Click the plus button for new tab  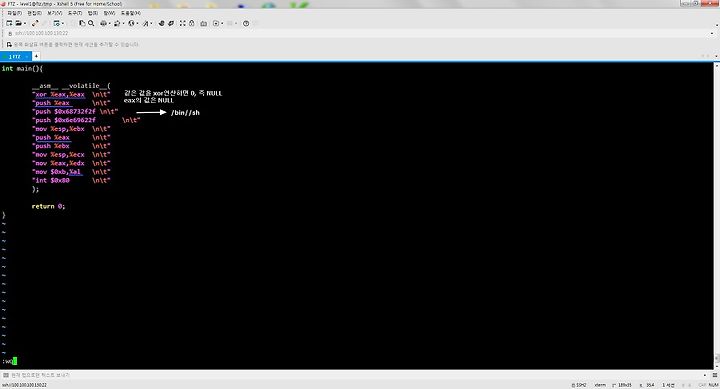click(x=36, y=56)
